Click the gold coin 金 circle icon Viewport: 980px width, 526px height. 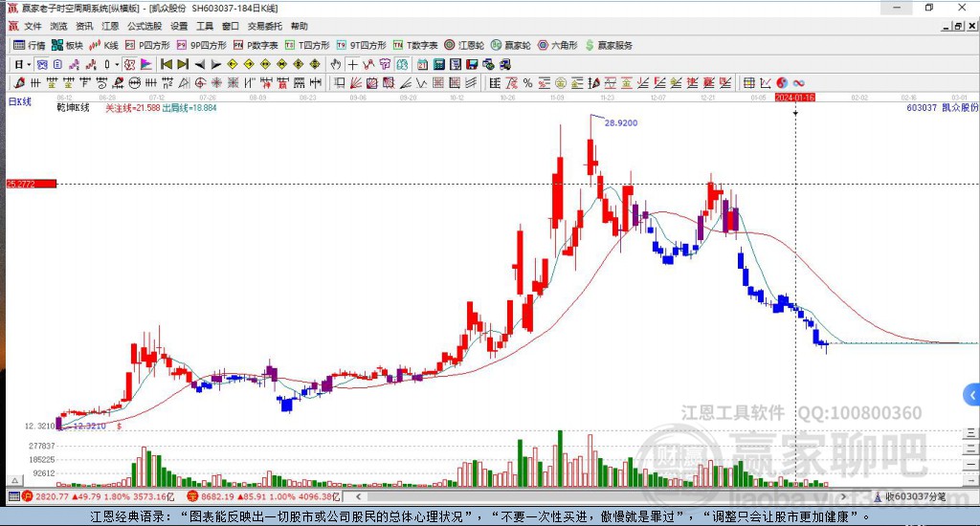[x=561, y=82]
